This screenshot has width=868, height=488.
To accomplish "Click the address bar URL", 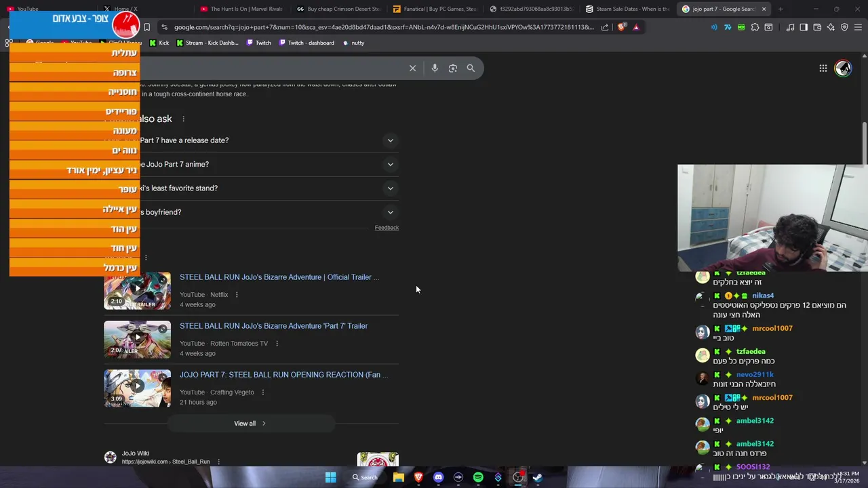I will click(383, 27).
